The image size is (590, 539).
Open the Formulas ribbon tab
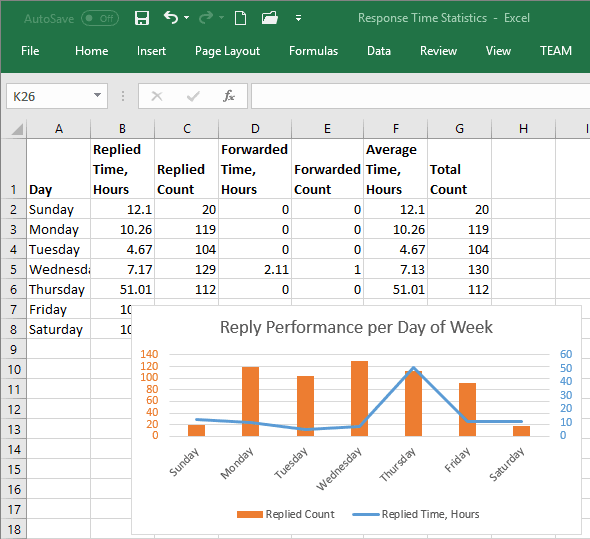(313, 51)
